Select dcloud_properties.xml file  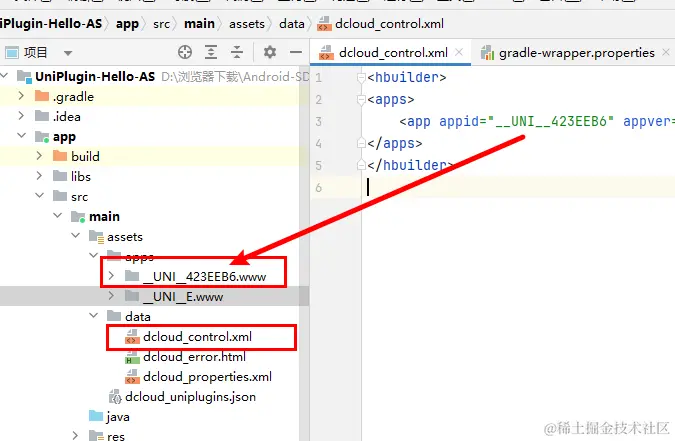click(198, 376)
